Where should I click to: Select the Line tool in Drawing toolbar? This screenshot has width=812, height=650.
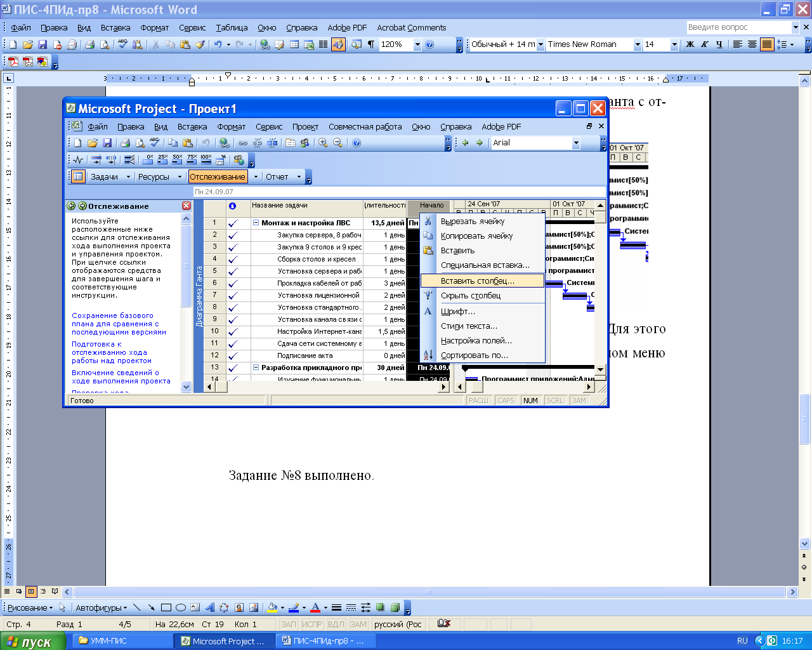137,607
